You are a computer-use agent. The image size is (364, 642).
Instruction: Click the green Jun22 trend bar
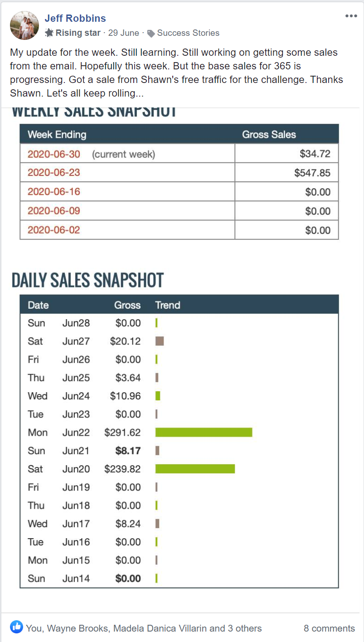click(204, 433)
